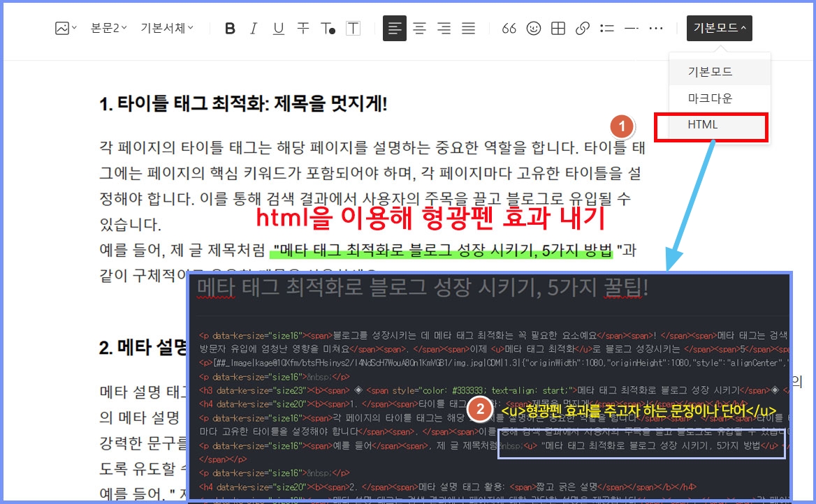
Task: Open the more options menu
Action: [x=656, y=29]
